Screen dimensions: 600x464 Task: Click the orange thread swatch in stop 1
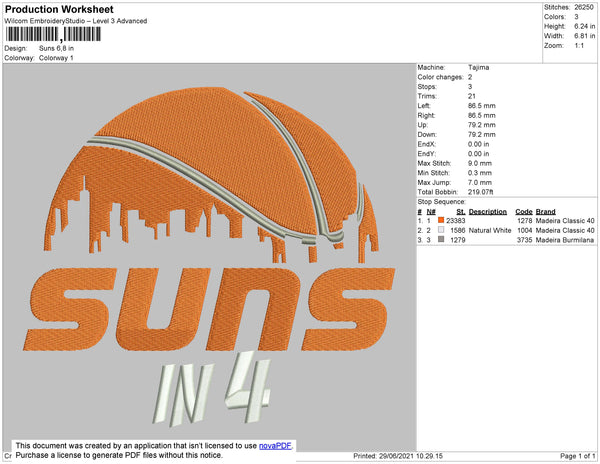[x=440, y=222]
